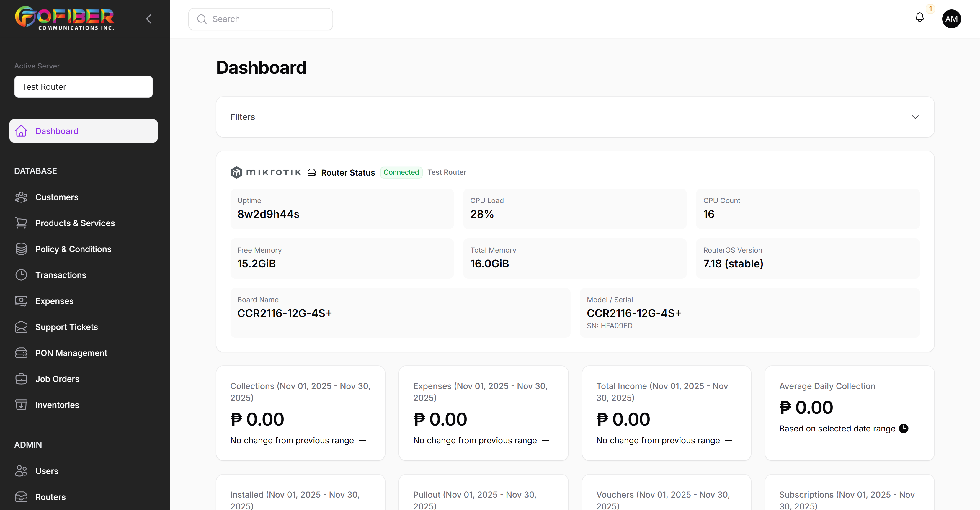Image resolution: width=980 pixels, height=510 pixels.
Task: Click the GoFiber Communications logo
Action: click(64, 18)
